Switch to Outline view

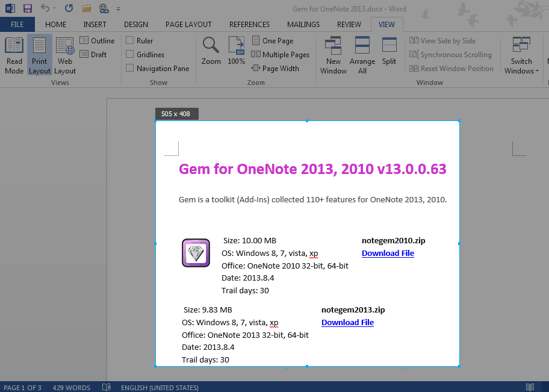[x=97, y=40]
